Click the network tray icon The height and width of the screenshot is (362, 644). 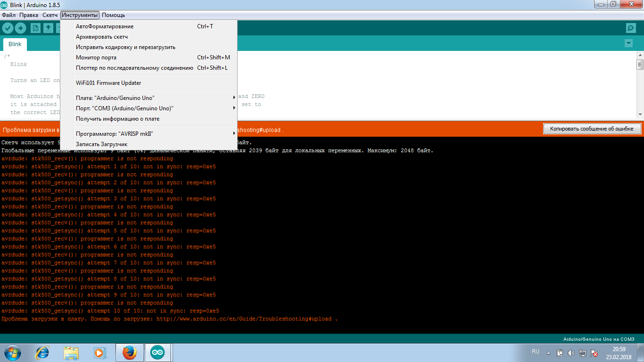[x=583, y=353]
